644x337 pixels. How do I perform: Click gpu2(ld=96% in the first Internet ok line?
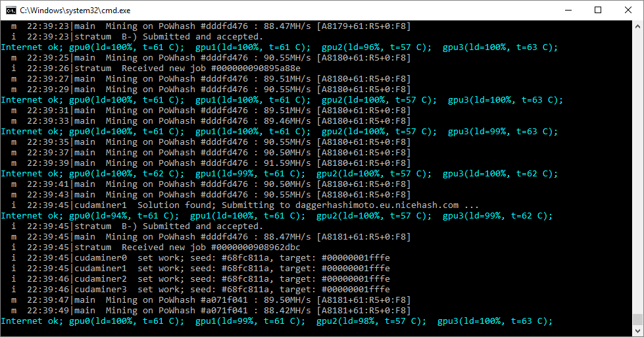[354, 47]
